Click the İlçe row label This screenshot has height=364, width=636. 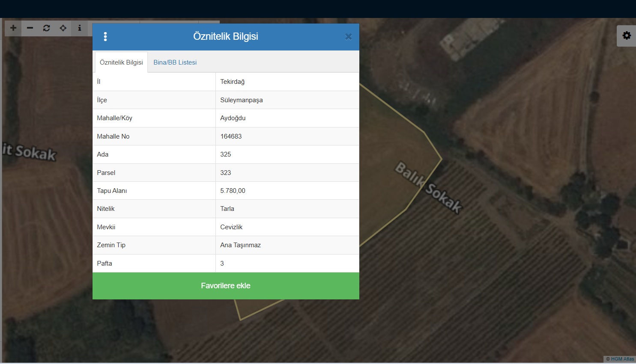[x=102, y=100]
